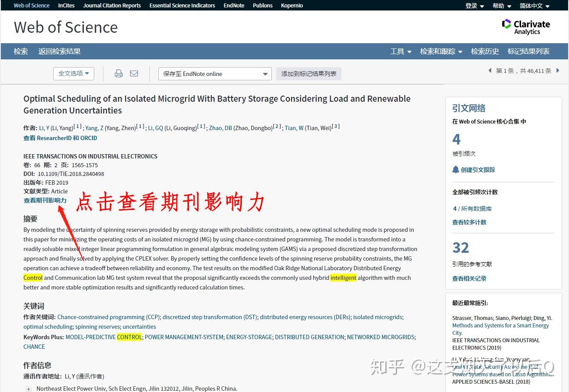Click keyword uncertainties
The width and height of the screenshot is (569, 392).
pyautogui.click(x=139, y=327)
